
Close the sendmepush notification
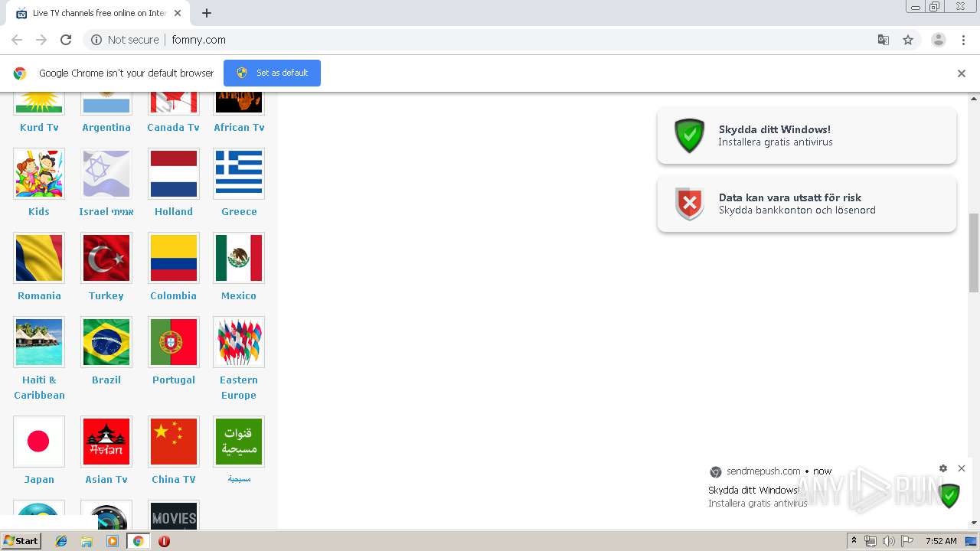[x=962, y=468]
